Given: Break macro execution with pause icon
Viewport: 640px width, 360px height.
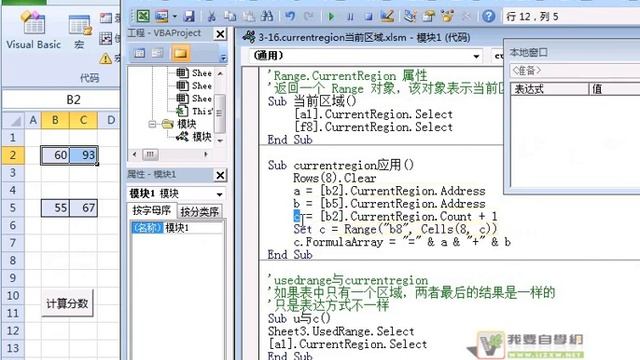Looking at the screenshot, I should pos(350,17).
